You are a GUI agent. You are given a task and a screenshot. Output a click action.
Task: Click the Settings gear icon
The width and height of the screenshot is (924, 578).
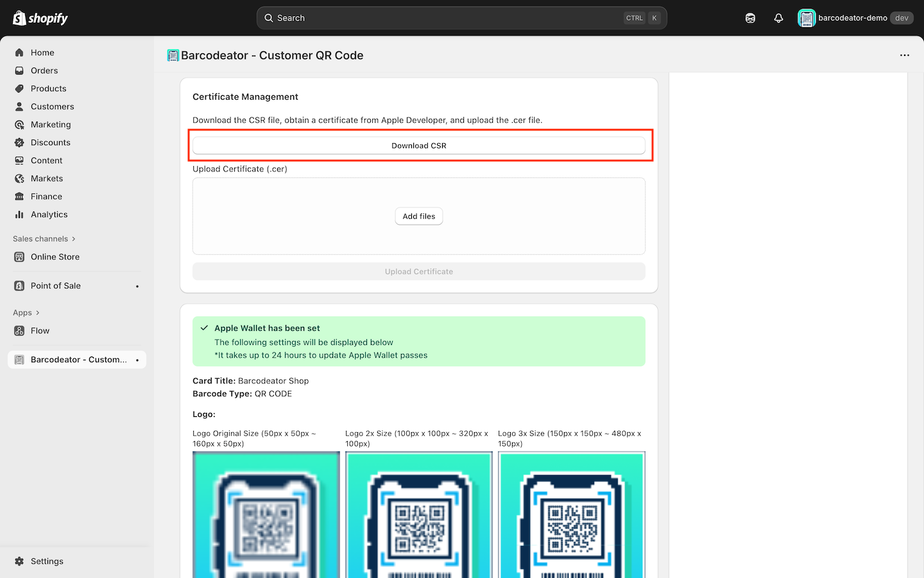pyautogui.click(x=19, y=561)
